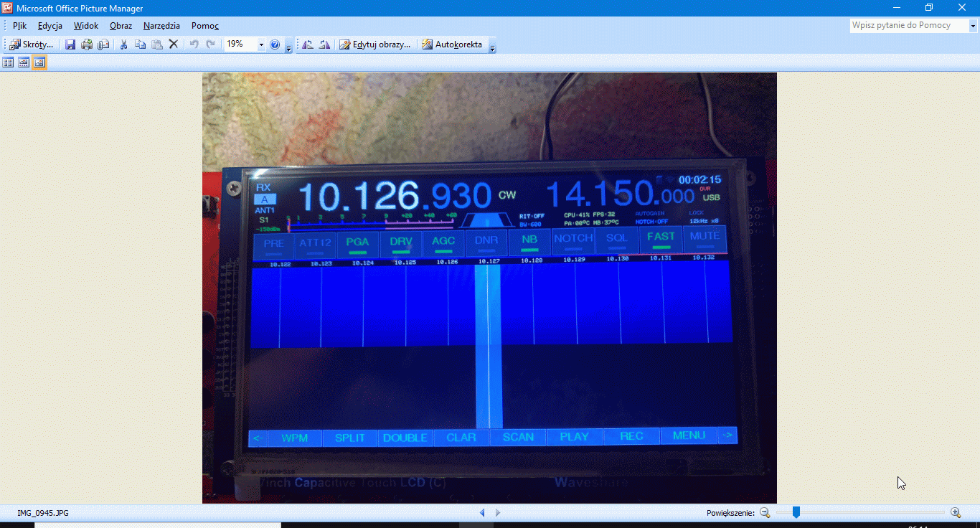The height and width of the screenshot is (528, 980).
Task: Open the Narzędzia menu
Action: click(x=161, y=26)
